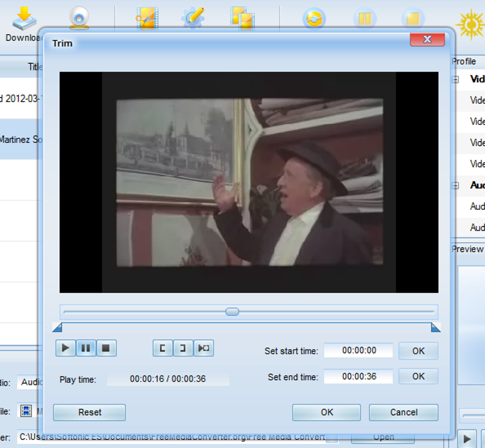Select the 2012-03 row in file list
This screenshot has width=485, height=448.
pyautogui.click(x=21, y=98)
